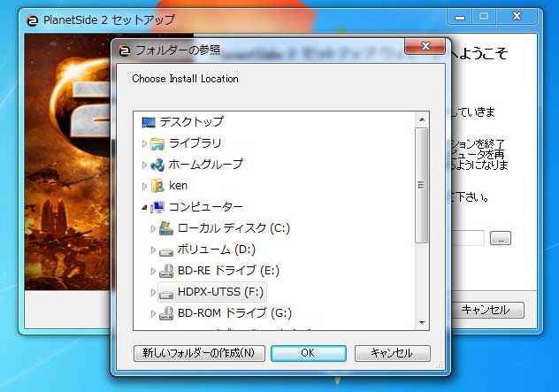Click the folder tree scrollbar up arrow
Viewport: 559px width, 392px height.
tap(422, 119)
